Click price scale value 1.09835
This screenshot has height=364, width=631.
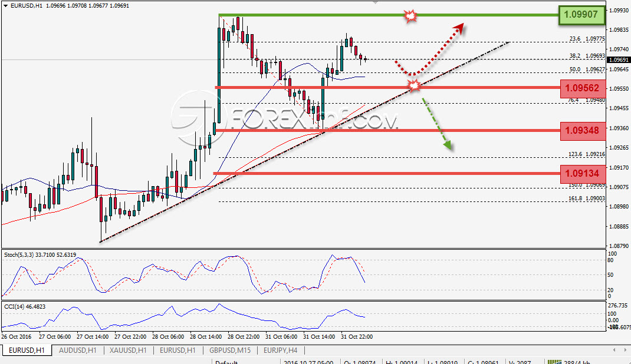pos(619,29)
